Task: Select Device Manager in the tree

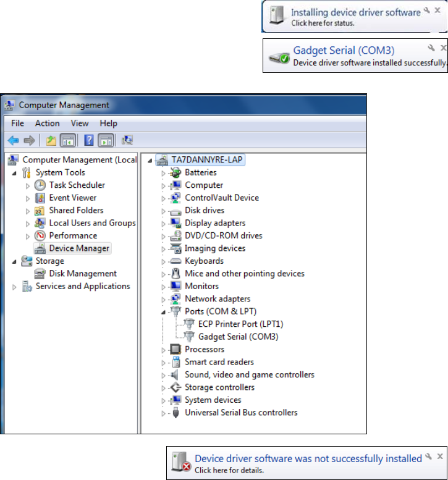Action: [x=79, y=248]
